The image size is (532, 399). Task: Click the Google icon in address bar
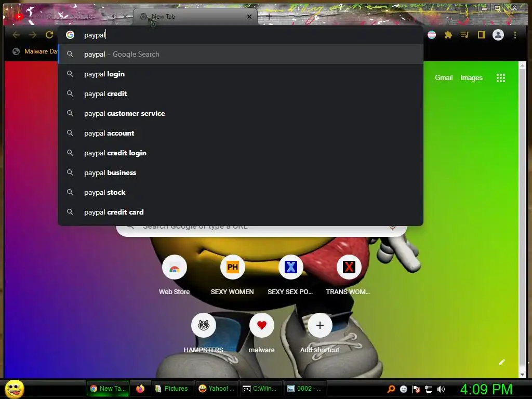(x=70, y=35)
